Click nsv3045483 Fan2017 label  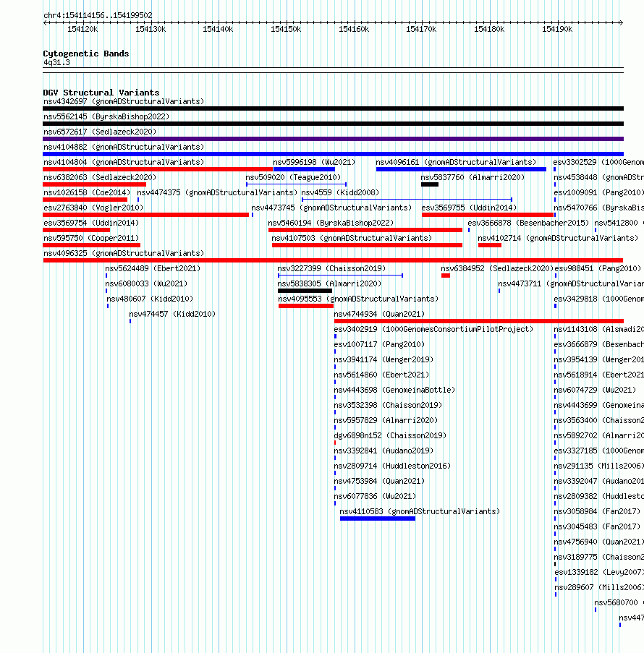click(x=597, y=527)
